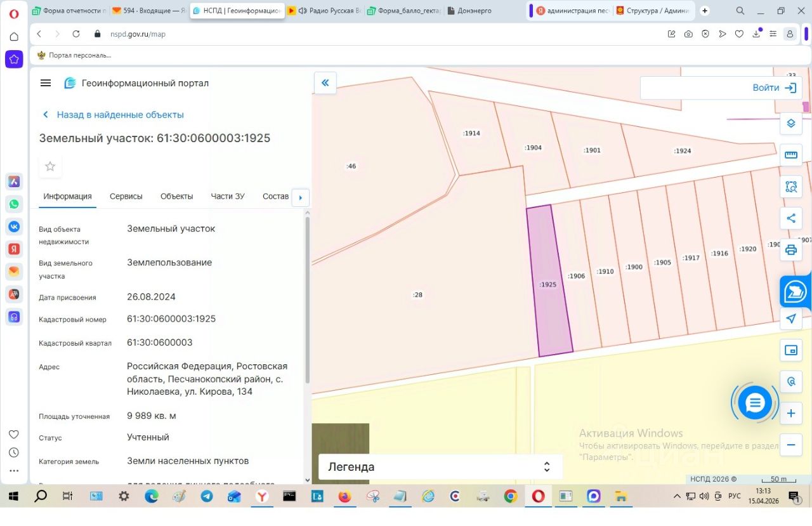The width and height of the screenshot is (812, 526).
Task: Open Windows search on the taskbar
Action: [x=41, y=496]
